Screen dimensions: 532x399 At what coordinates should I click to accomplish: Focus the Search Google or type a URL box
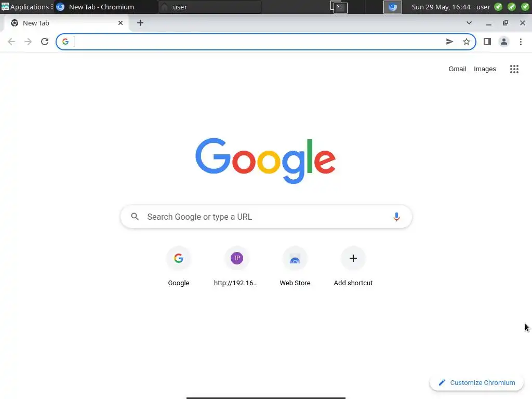pos(267,217)
